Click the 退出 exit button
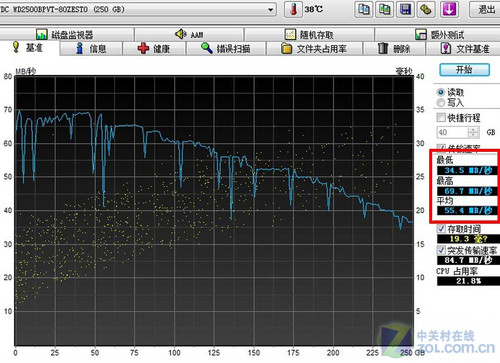 [x=486, y=9]
